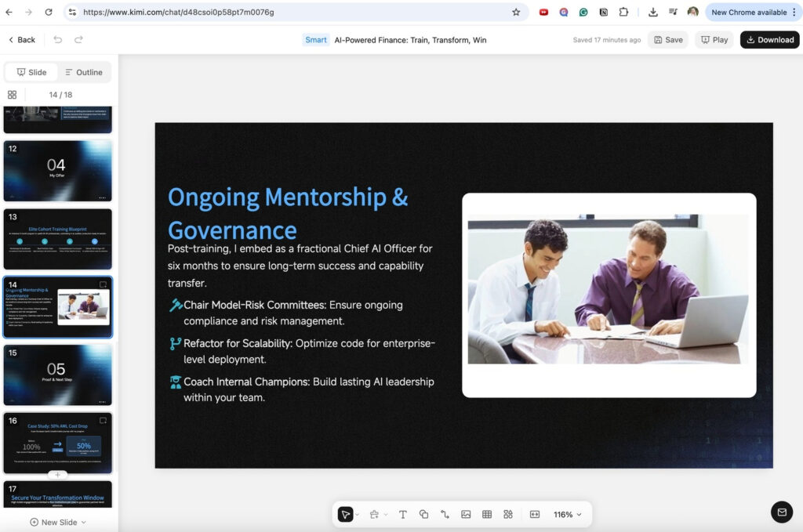Open the shapes tool
The image size is (803, 532).
424,514
